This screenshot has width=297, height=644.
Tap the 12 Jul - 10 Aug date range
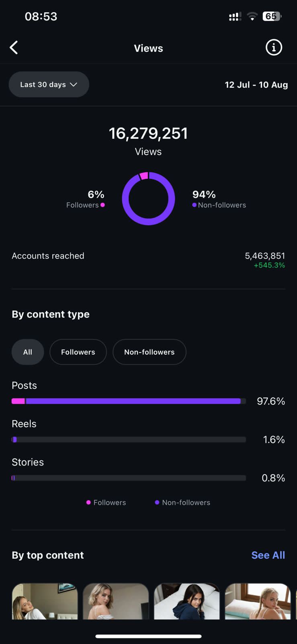pyautogui.click(x=256, y=85)
